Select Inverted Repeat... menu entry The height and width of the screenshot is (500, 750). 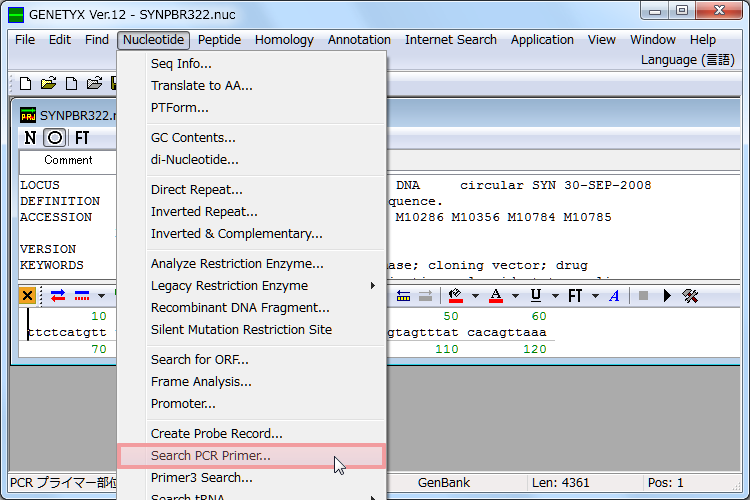[x=252, y=212]
